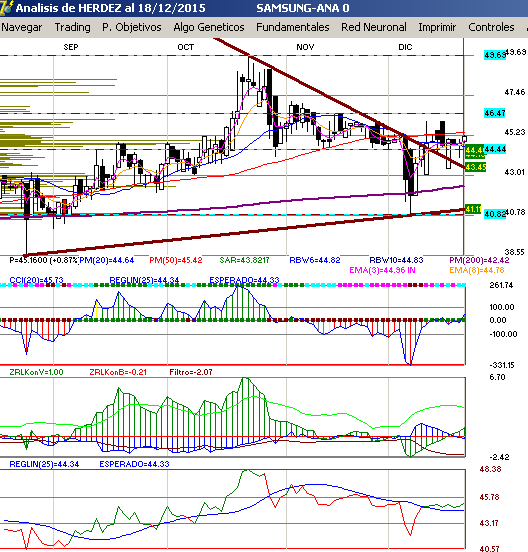Click the DIC month label on chart

(405, 47)
